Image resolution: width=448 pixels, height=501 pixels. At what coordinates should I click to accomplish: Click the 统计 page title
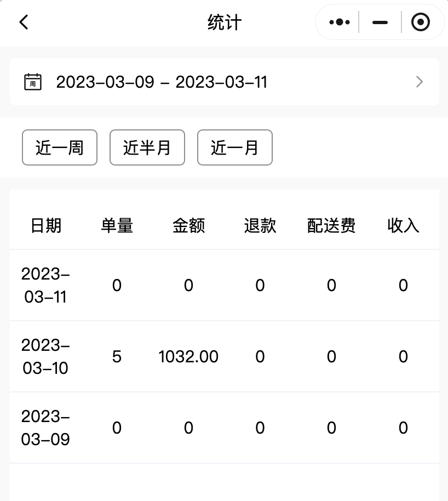(225, 22)
